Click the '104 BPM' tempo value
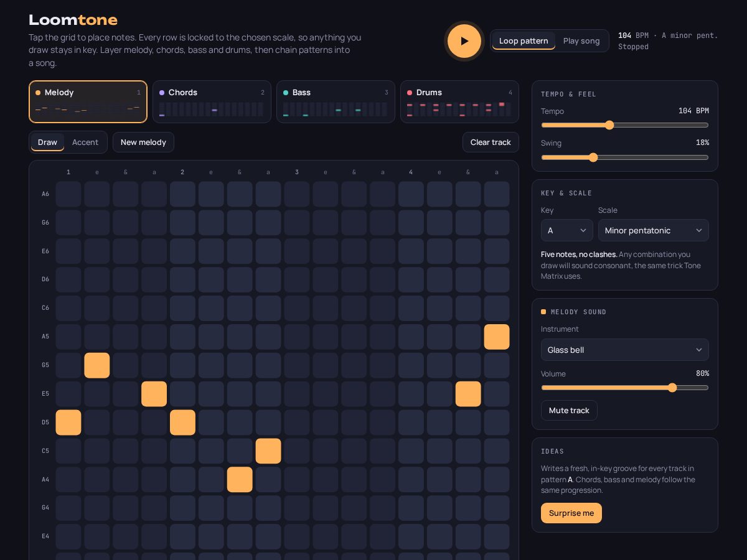Viewport: 747px width, 560px height. tap(693, 111)
